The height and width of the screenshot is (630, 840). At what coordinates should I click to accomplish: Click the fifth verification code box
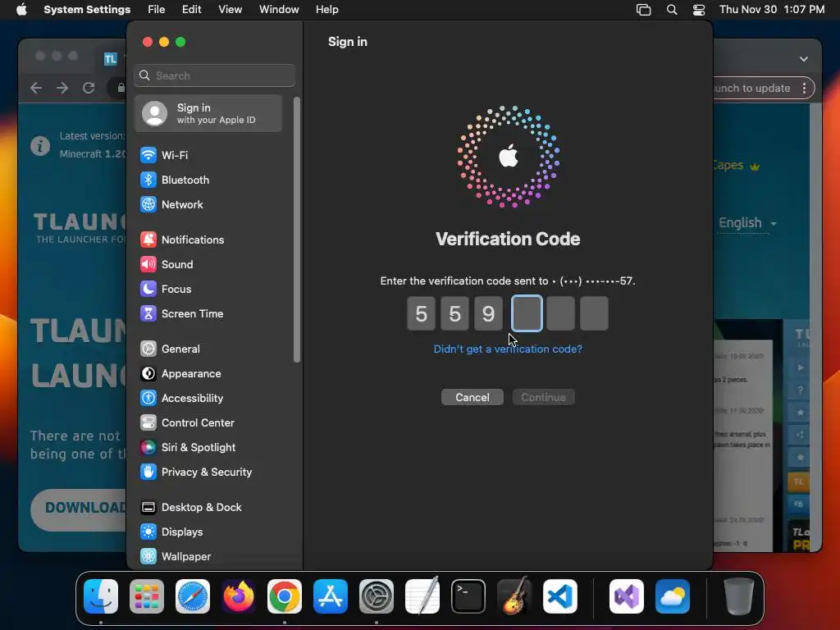(560, 314)
